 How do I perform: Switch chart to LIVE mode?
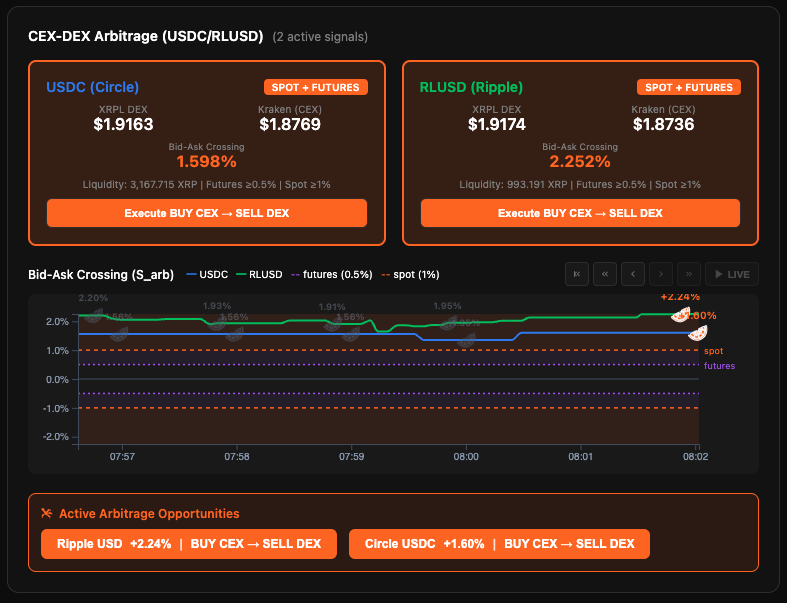(x=732, y=274)
